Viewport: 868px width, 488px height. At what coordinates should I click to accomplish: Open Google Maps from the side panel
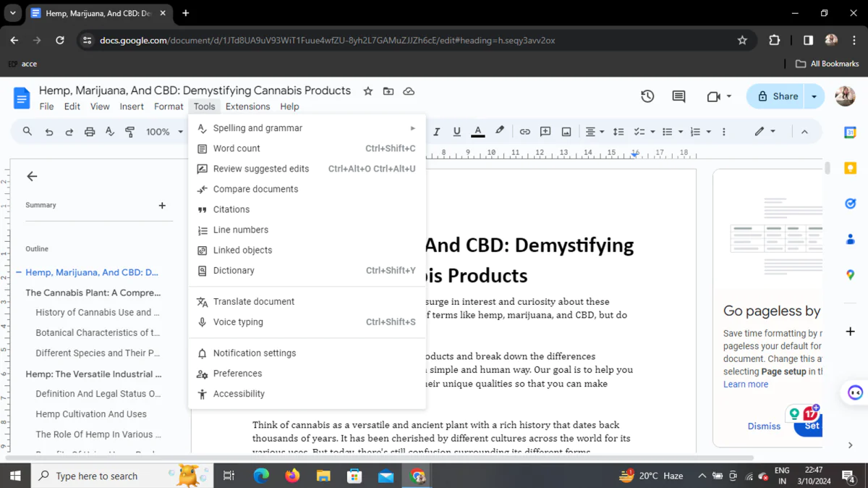[x=851, y=275]
